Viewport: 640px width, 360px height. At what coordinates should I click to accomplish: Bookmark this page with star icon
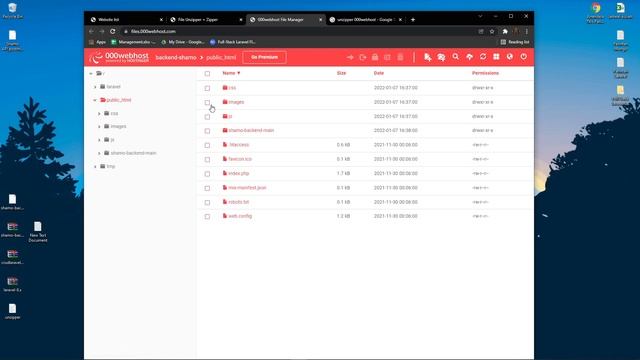point(492,31)
